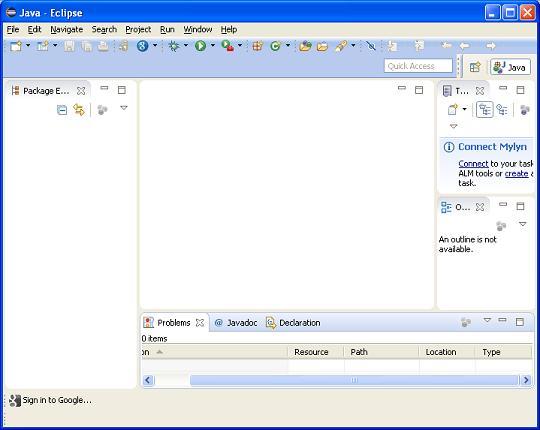Click the Debug bug icon
This screenshot has height=430, width=540.
174,46
